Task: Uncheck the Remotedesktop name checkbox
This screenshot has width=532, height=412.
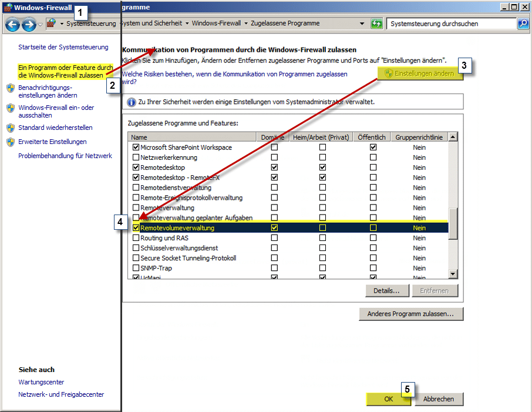Action: [x=136, y=168]
